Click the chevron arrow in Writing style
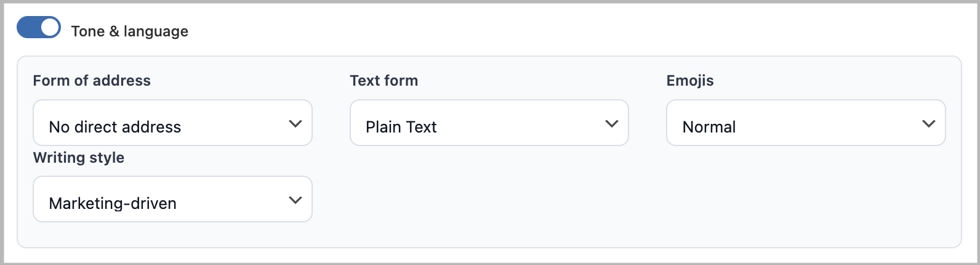This screenshot has height=265, width=980. [x=295, y=200]
